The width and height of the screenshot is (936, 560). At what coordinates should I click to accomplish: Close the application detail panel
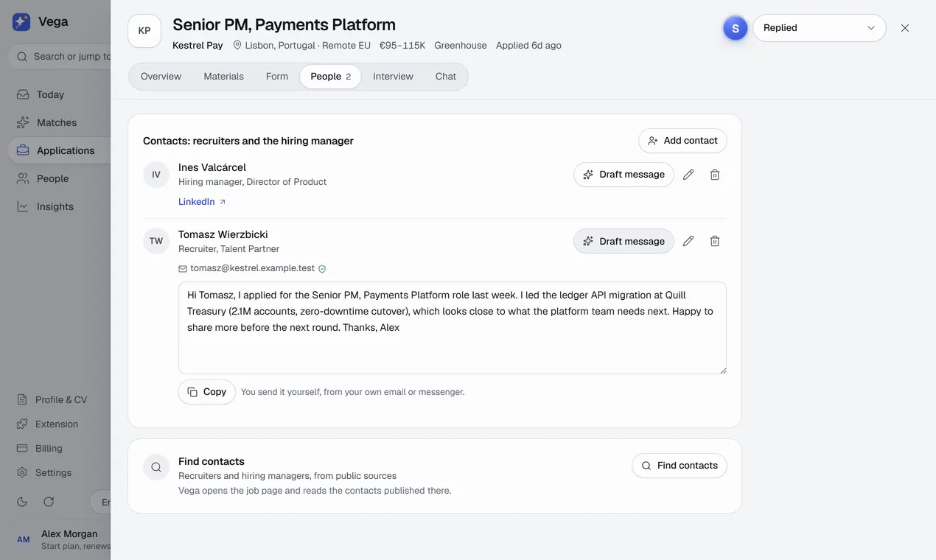pos(905,28)
